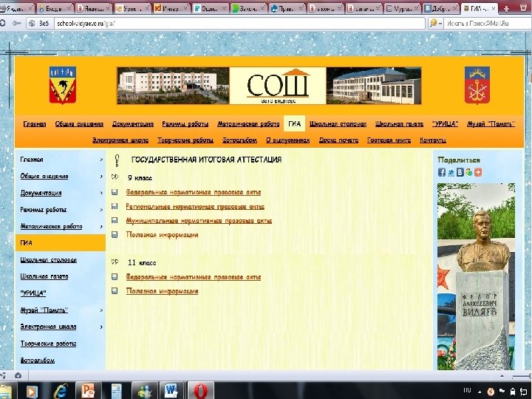The image size is (532, 399).
Task: Click the 'СОШ' school banner logo
Action: click(x=278, y=86)
